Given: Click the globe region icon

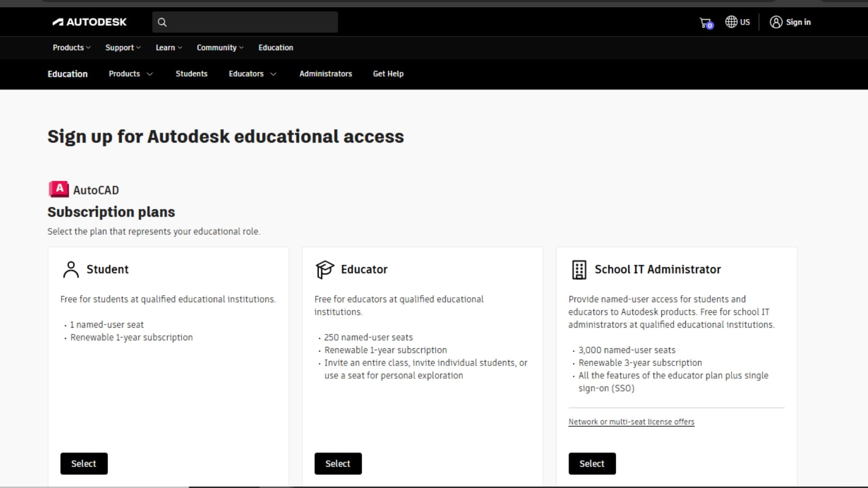Looking at the screenshot, I should (731, 22).
